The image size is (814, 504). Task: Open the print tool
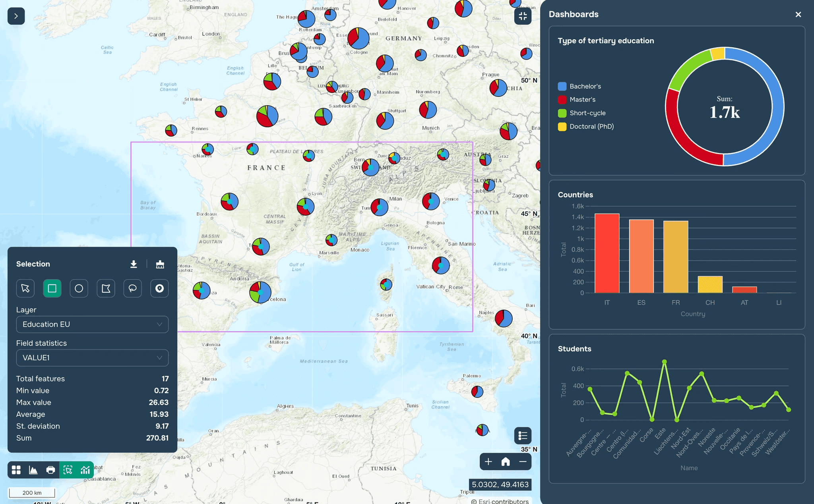point(50,470)
